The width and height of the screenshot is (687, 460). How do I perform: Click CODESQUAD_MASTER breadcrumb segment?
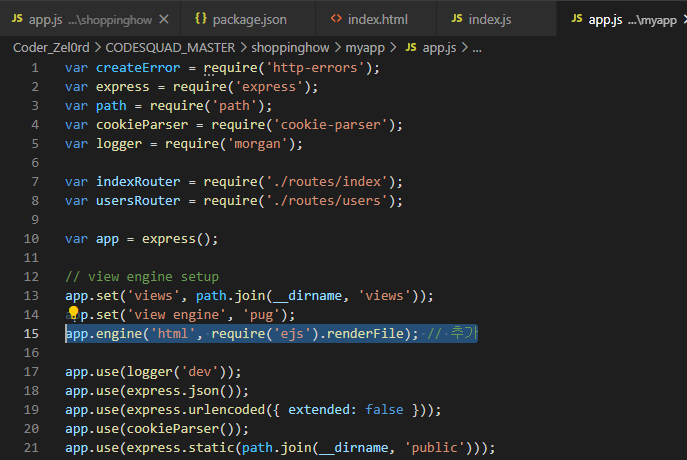170,47
